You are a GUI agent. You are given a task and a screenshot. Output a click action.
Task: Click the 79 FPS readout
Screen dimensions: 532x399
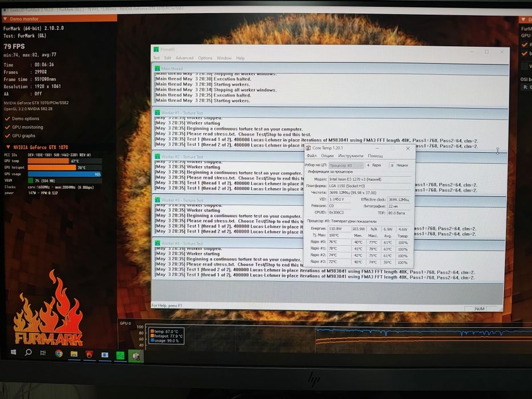(14, 47)
